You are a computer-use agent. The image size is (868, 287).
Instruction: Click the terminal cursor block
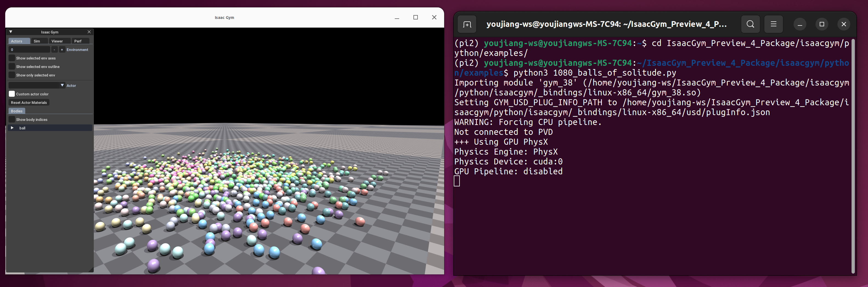pos(457,181)
